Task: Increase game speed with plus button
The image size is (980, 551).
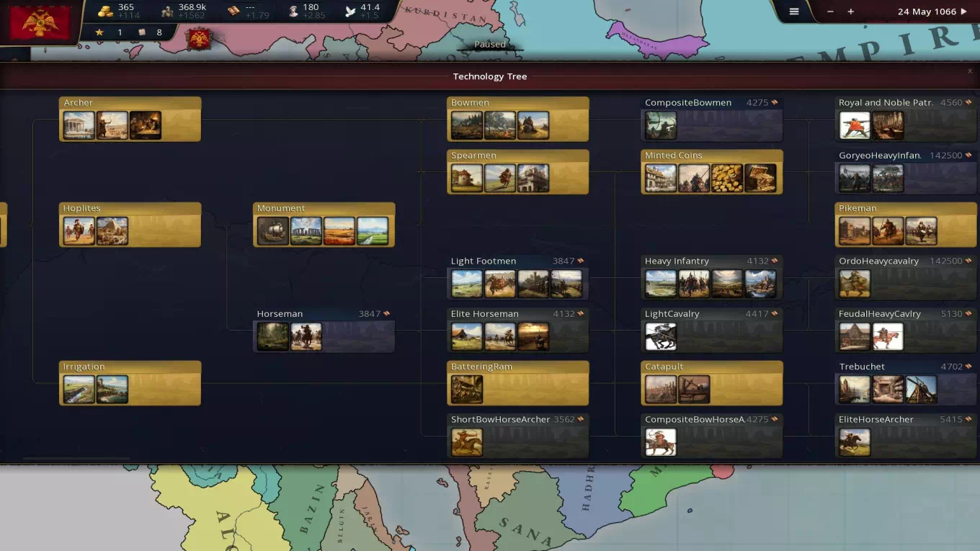Action: 850,12
